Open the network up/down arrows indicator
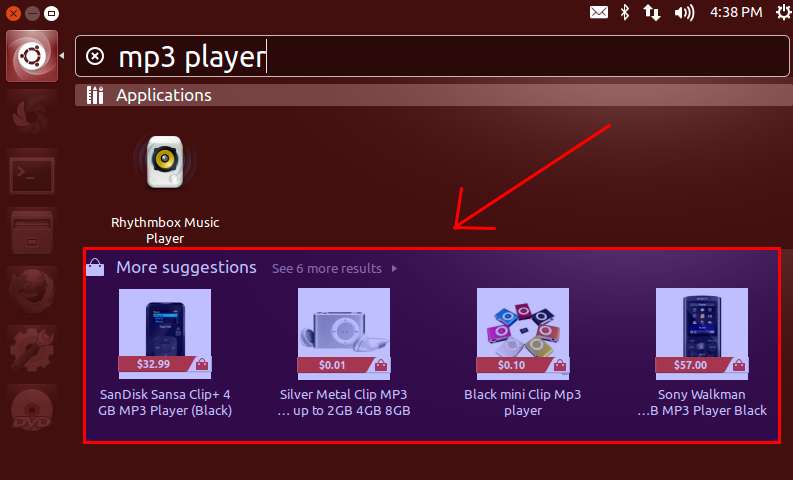Screen dimensions: 793x480 (x=652, y=12)
